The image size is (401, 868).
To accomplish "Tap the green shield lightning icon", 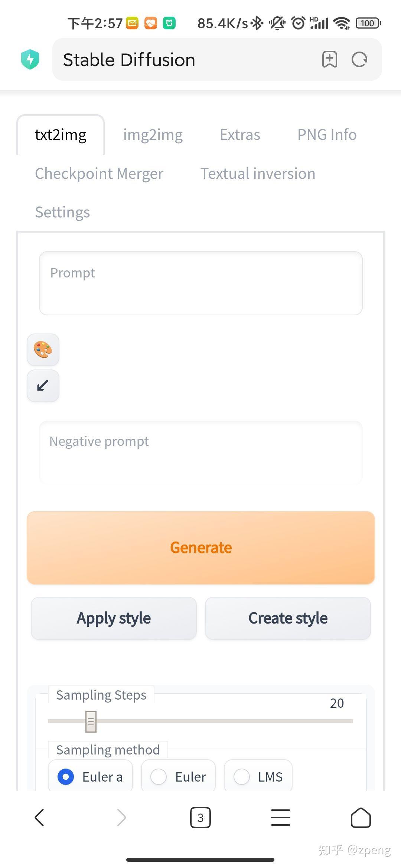I will (30, 59).
